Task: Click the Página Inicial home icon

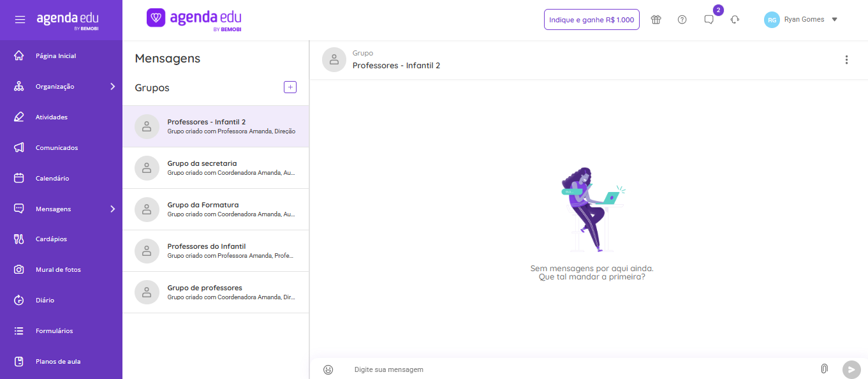Action: tap(19, 56)
